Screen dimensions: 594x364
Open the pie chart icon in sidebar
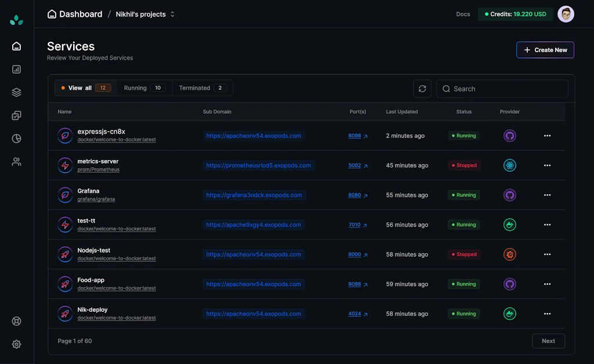(x=16, y=139)
